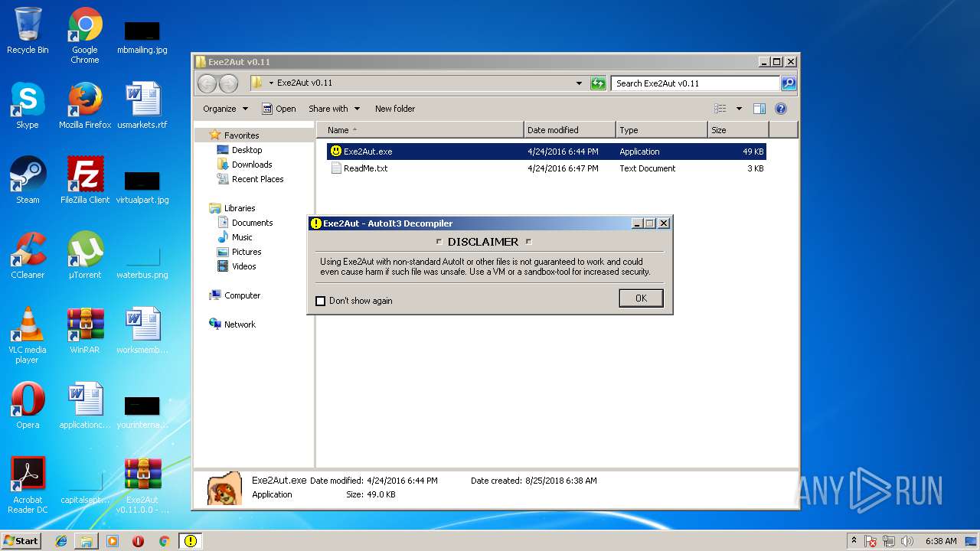Open WinRAR desktop shortcut
Image resolution: width=980 pixels, height=551 pixels.
[x=85, y=331]
